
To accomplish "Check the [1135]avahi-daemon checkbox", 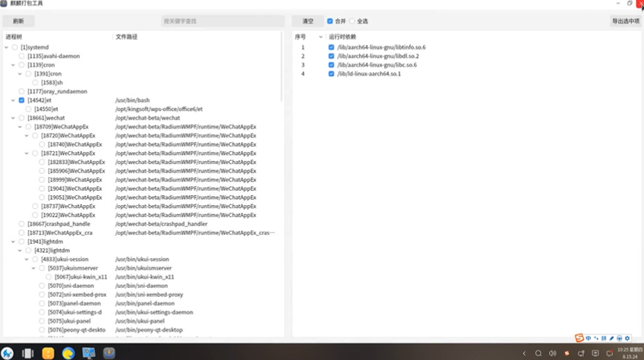I will click(x=22, y=56).
